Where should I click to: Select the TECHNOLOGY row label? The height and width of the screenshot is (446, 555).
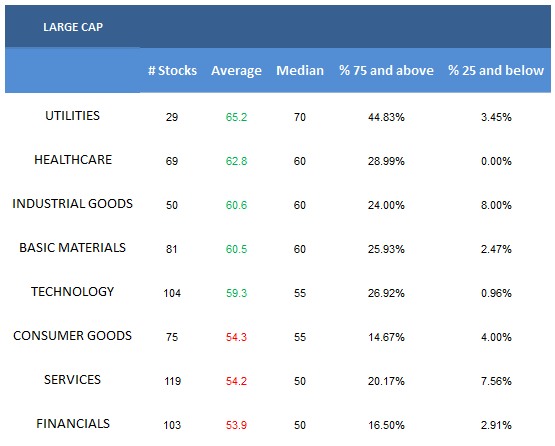[x=73, y=292]
